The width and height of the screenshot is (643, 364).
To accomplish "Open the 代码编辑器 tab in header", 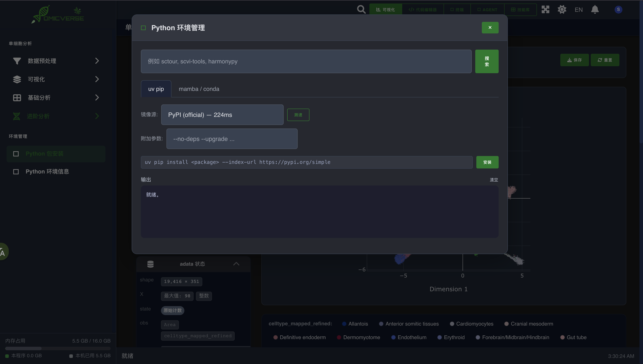I will (x=423, y=10).
